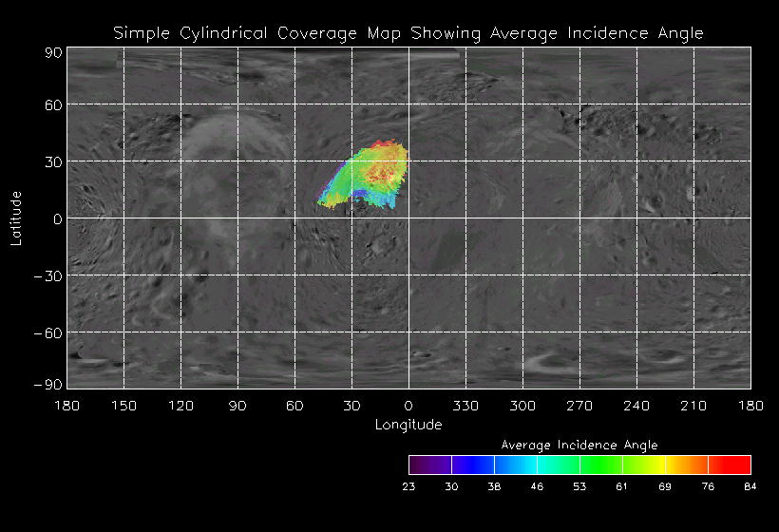Click the yellow color bar segment near 69
Viewport: 779px width, 532px height.
tap(644, 465)
